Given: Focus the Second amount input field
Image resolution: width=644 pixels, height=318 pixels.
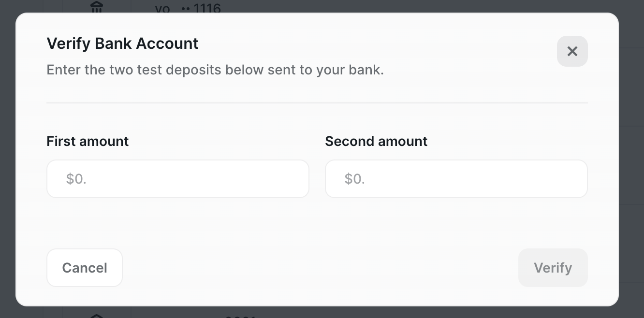Looking at the screenshot, I should (x=456, y=179).
